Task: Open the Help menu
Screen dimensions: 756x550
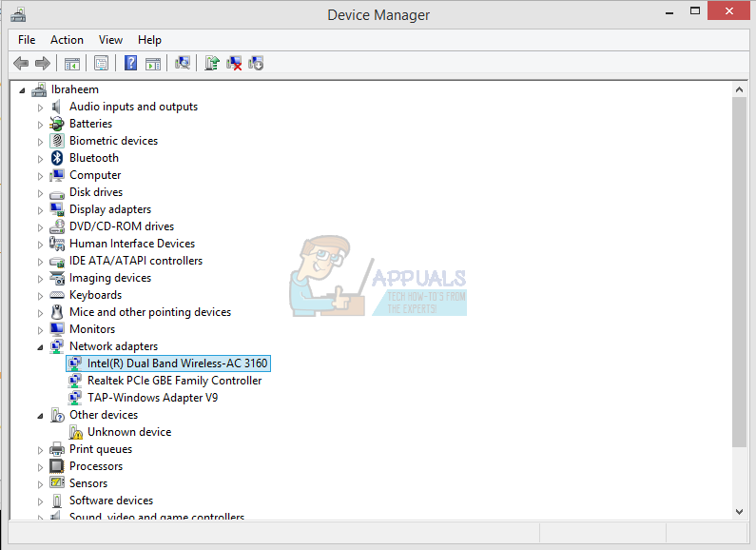Action: click(149, 40)
